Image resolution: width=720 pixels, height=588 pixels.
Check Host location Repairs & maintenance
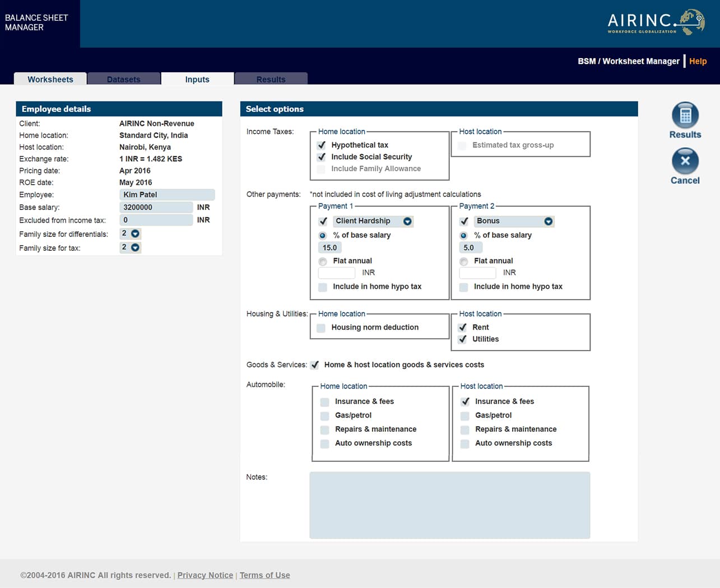pos(465,430)
